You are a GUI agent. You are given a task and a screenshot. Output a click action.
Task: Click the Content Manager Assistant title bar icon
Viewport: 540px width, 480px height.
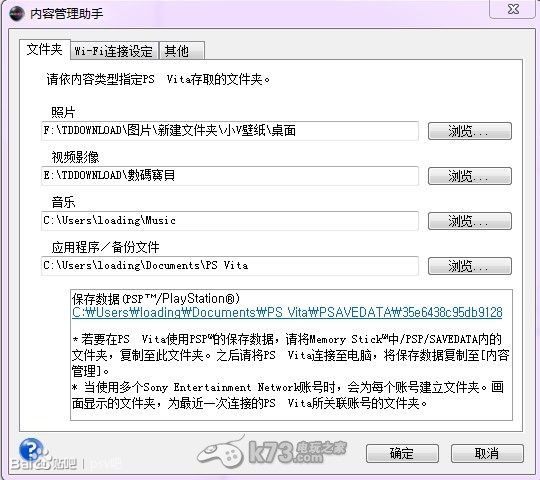coord(16,13)
